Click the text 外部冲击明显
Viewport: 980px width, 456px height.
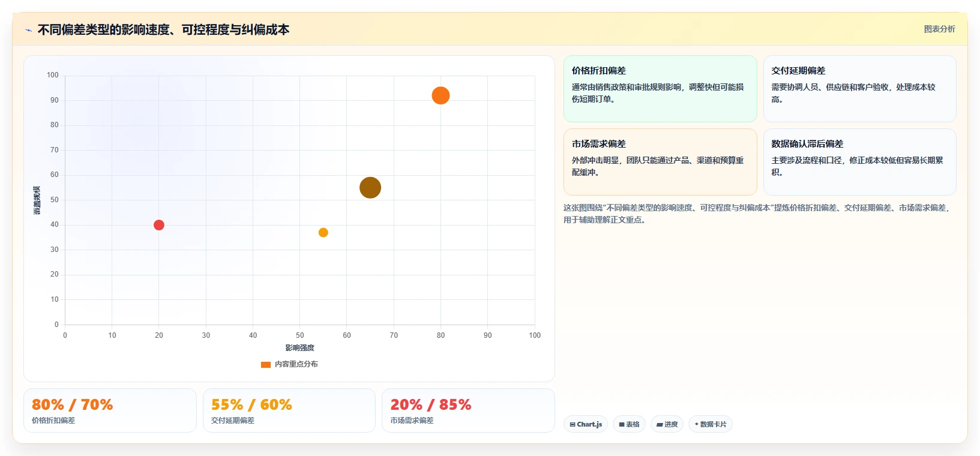(x=595, y=160)
